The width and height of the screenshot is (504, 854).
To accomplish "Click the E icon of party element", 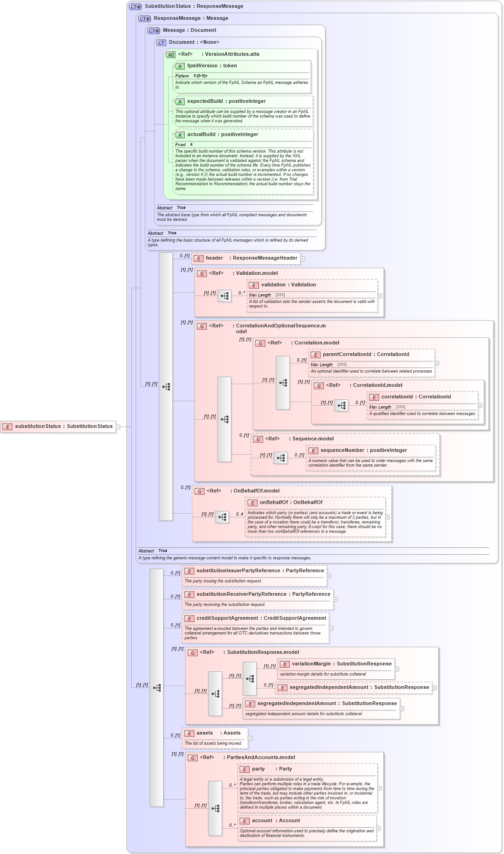I will [x=244, y=769].
